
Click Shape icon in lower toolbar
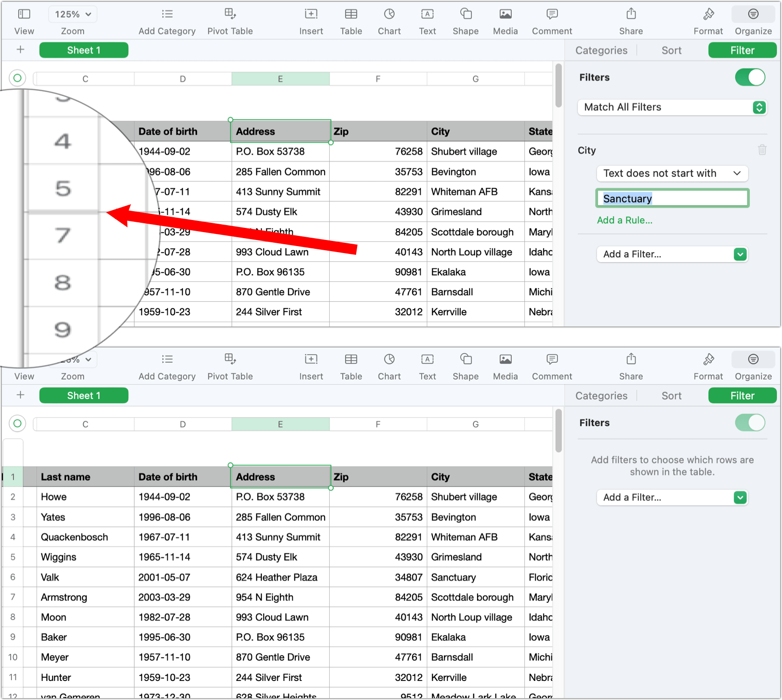(465, 360)
